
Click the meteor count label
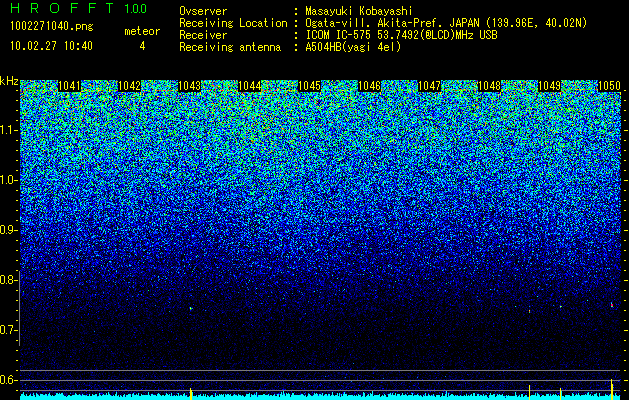tap(142, 31)
